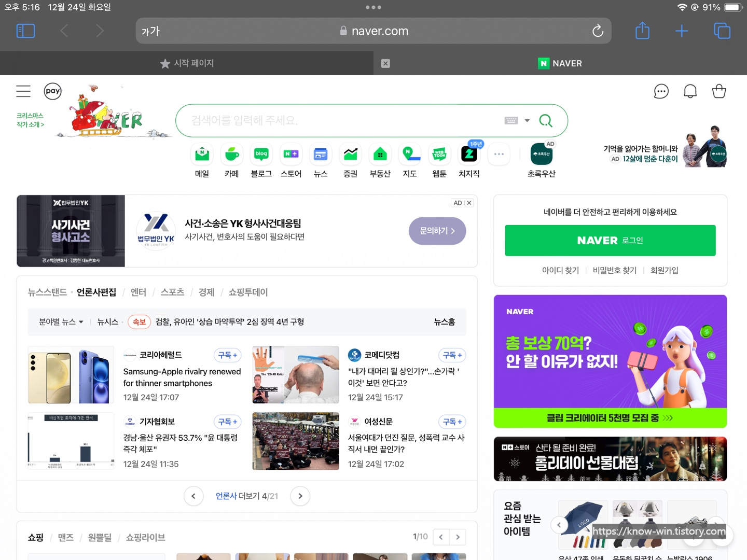Open the Safari share sheet
747x560 pixels.
pyautogui.click(x=642, y=31)
